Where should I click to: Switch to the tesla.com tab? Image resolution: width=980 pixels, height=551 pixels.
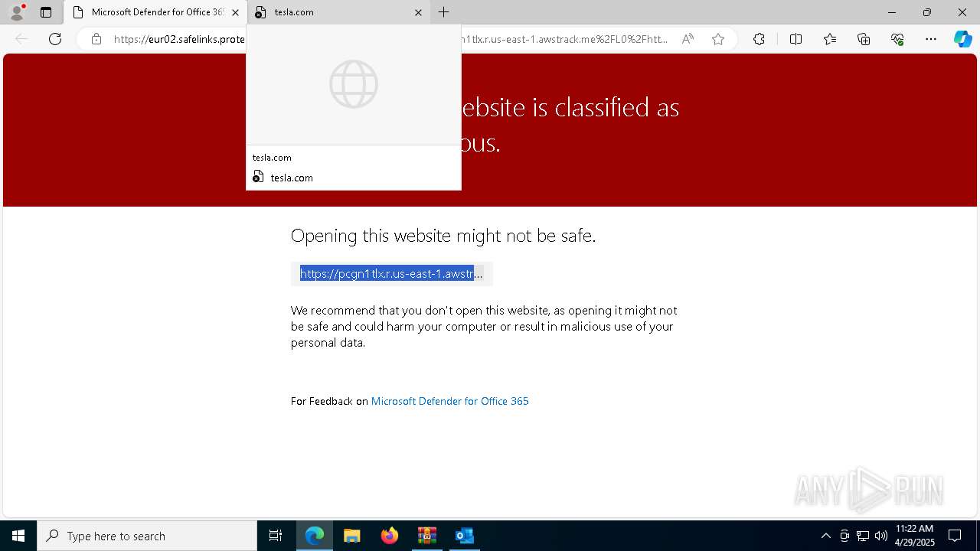tap(338, 12)
